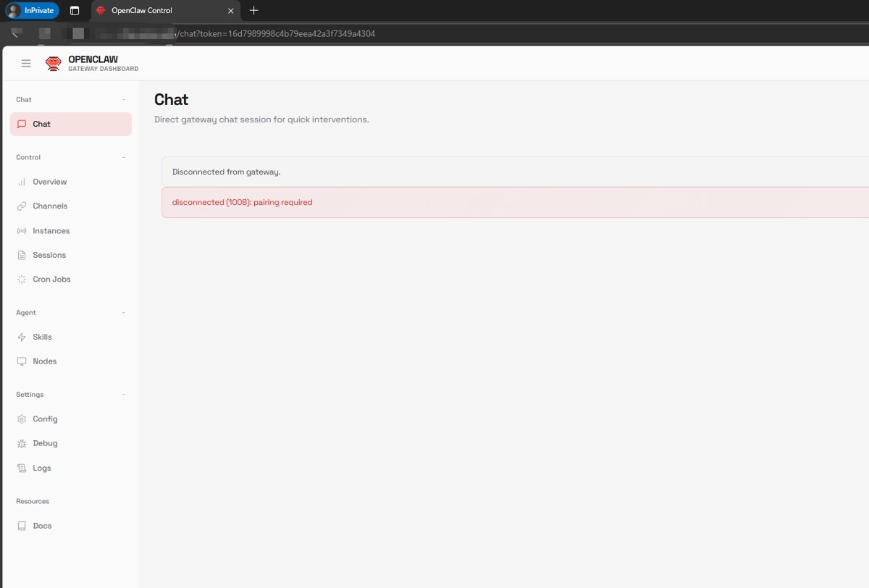Select the Nodes monitor icon
The image size is (869, 588).
tap(22, 361)
